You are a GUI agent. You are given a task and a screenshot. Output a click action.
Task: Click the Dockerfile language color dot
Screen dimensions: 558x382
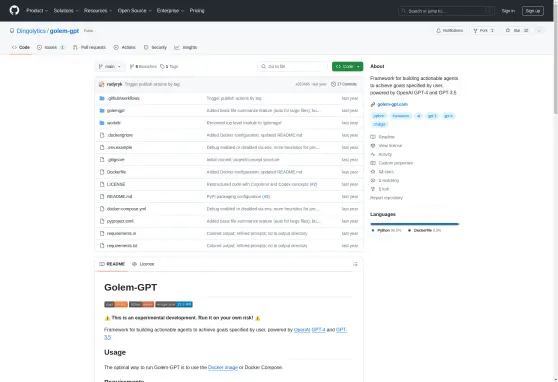point(409,231)
